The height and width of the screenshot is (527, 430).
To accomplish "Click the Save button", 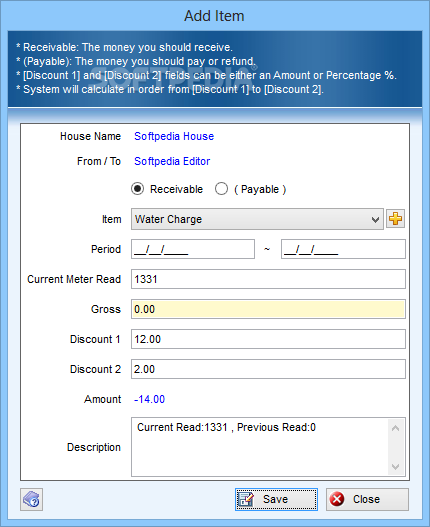I will pyautogui.click(x=276, y=499).
